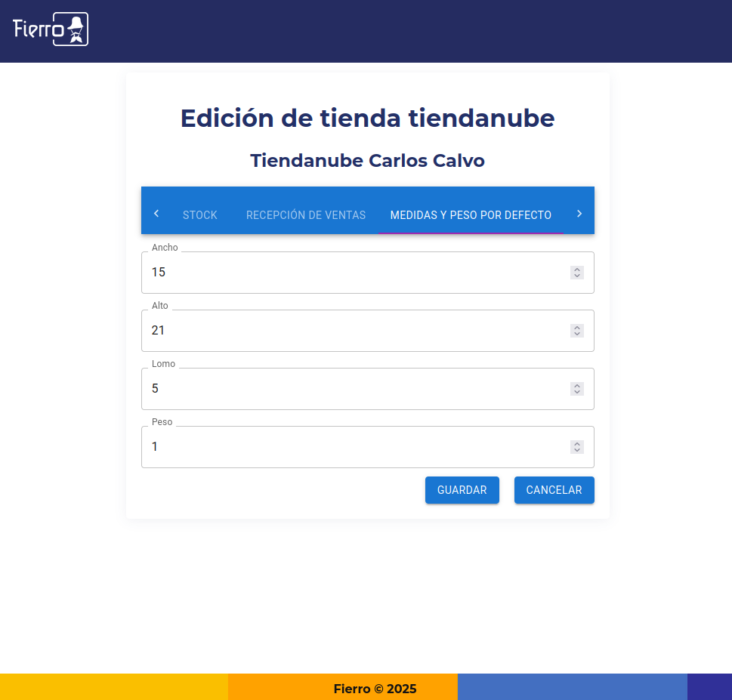This screenshot has height=700, width=732.
Task: Reduce the Peso value with down arrow
Action: pos(577,451)
